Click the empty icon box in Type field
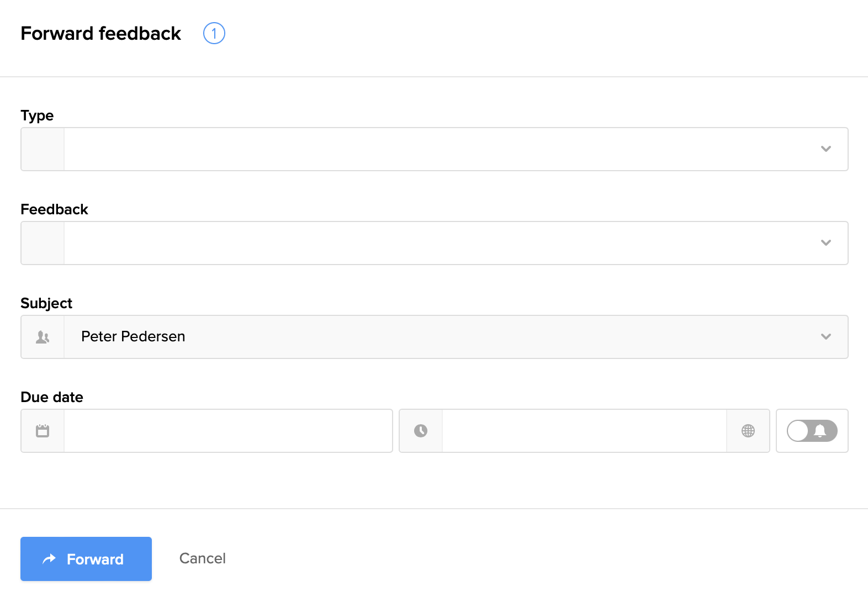Viewport: 868px width, 602px height. 43,149
